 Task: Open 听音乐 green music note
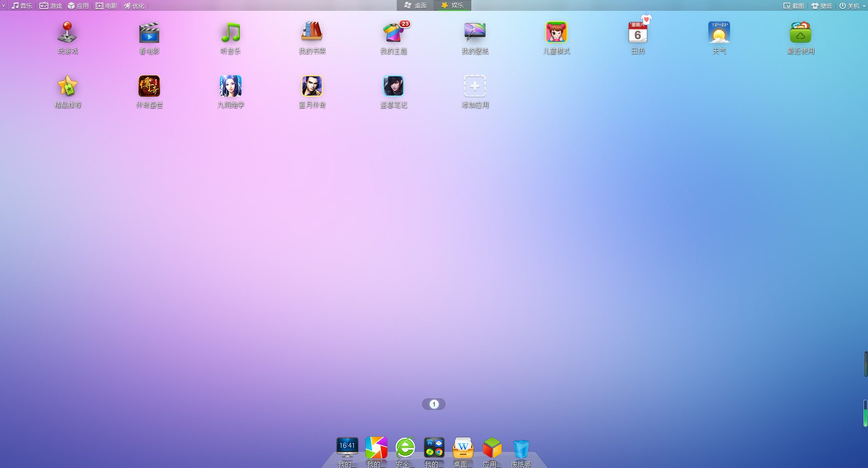tap(230, 33)
